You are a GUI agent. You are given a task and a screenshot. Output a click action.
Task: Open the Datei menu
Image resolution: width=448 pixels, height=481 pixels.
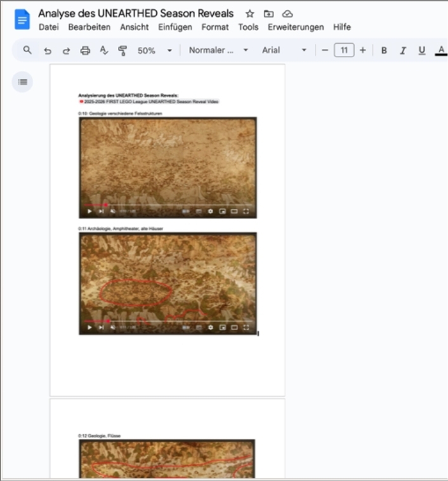48,27
